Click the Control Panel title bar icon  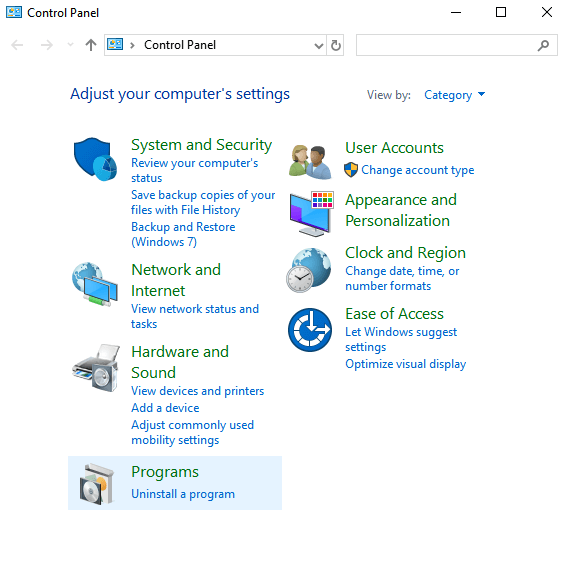(14, 12)
